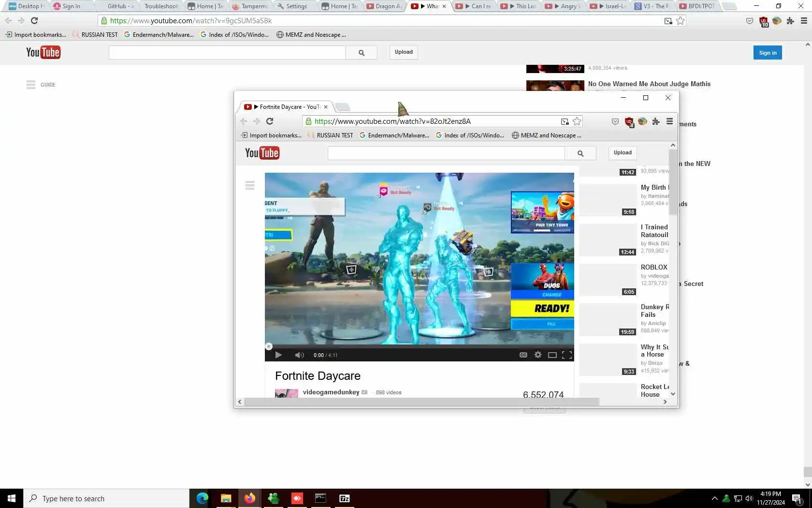Open the 'Dunkey R Fails' suggested video
Screen dimensions: 812x508
coord(655,311)
